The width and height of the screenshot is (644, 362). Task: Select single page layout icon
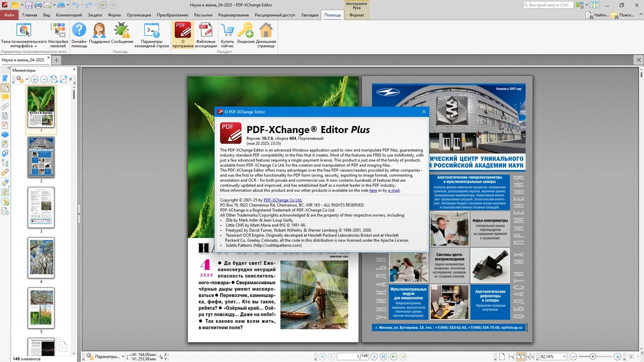click(x=502, y=357)
